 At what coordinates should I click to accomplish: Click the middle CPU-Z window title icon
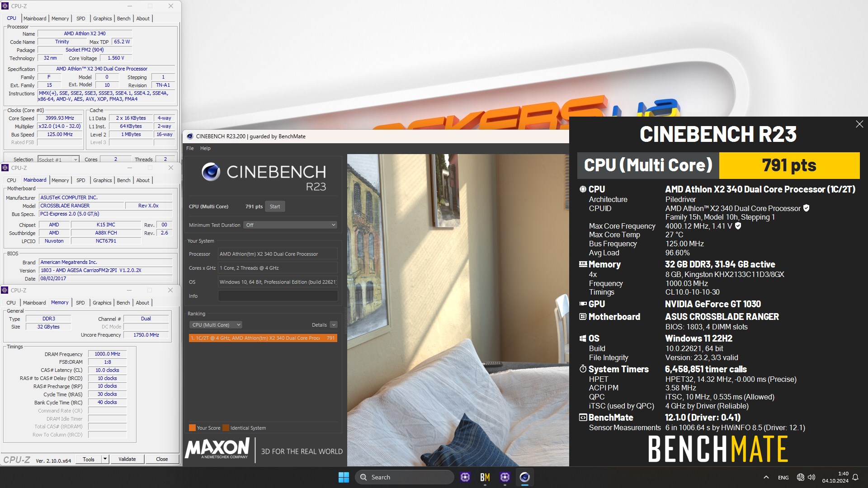click(5, 168)
